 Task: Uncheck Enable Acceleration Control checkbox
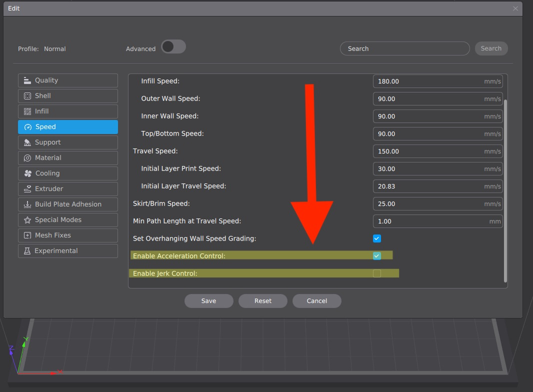point(377,256)
